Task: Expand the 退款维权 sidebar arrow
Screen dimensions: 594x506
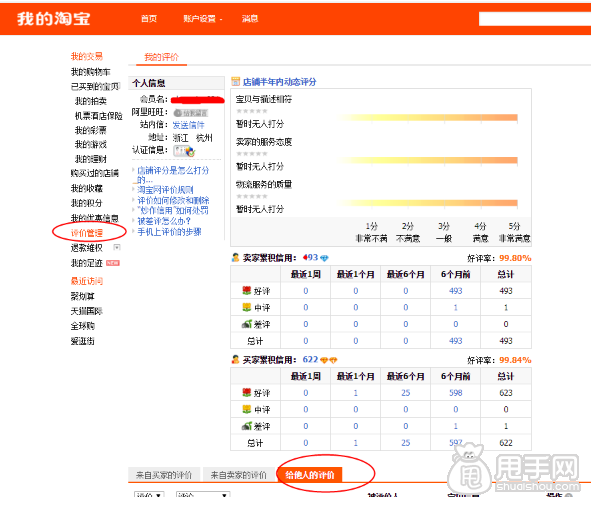Action: click(x=117, y=247)
